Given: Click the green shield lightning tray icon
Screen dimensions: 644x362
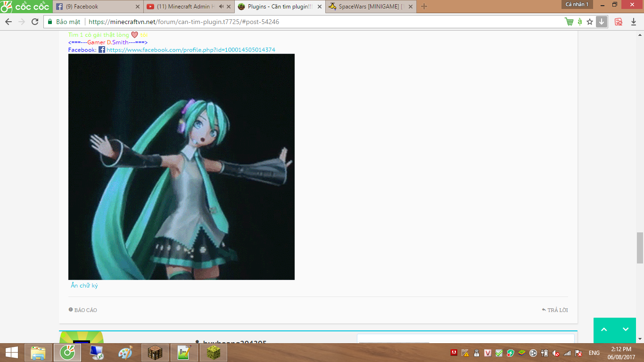Looking at the screenshot, I should pos(511,353).
